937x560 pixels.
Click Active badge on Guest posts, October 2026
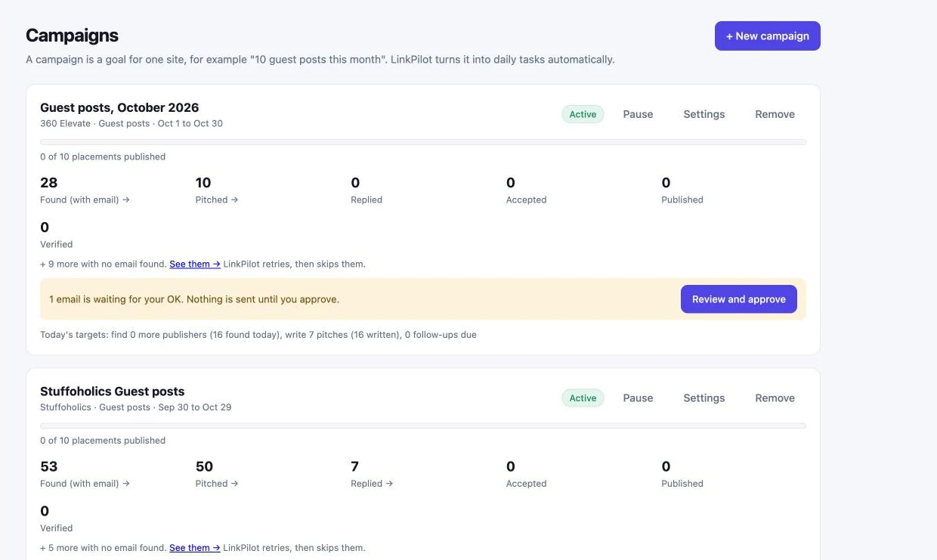583,114
